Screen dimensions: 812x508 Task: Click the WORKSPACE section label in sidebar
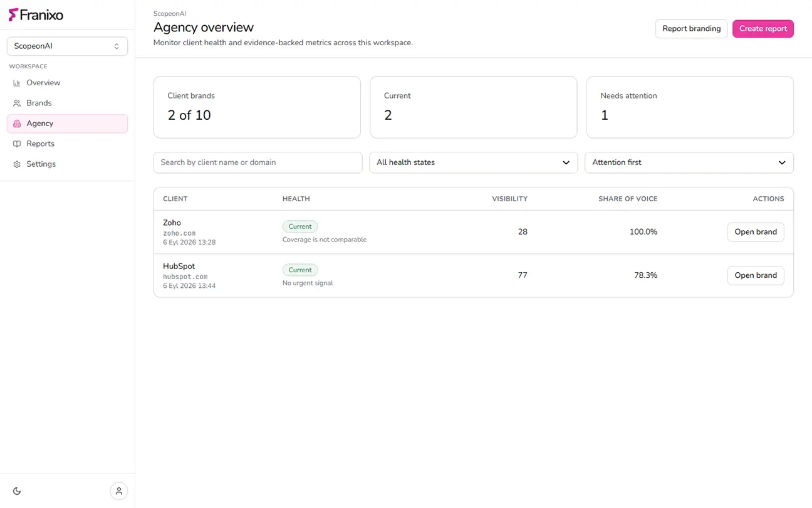coord(28,66)
